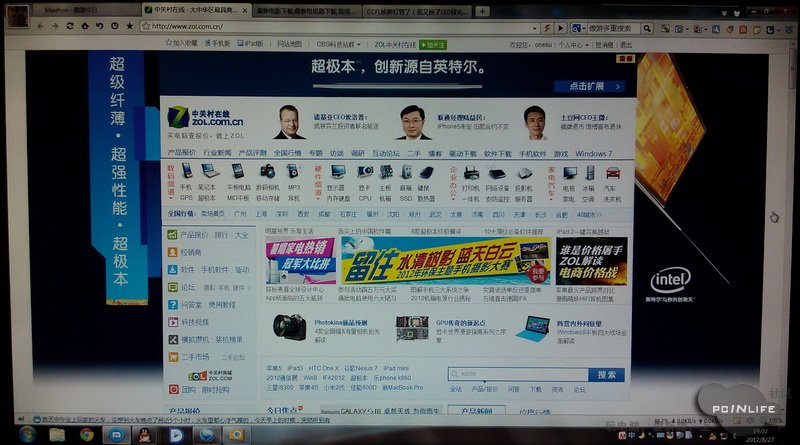800x445 pixels.
Task: Expand the 个人中心 dropdown menu
Action: [587, 45]
